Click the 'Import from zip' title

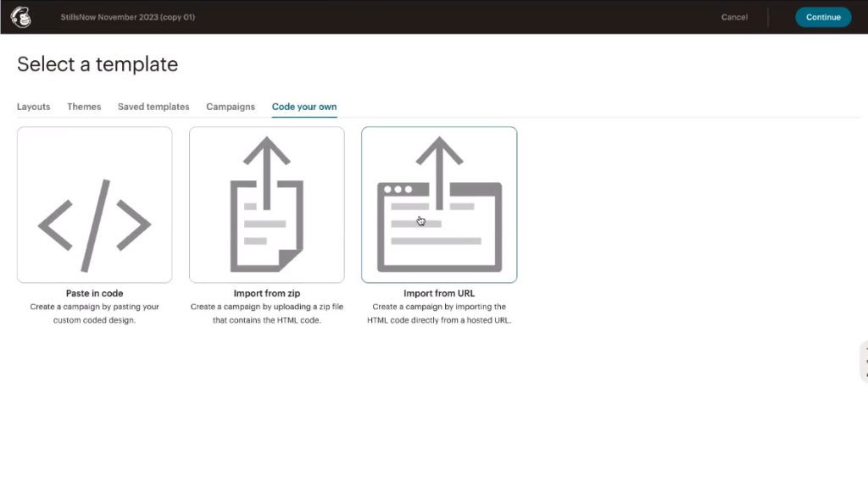266,294
